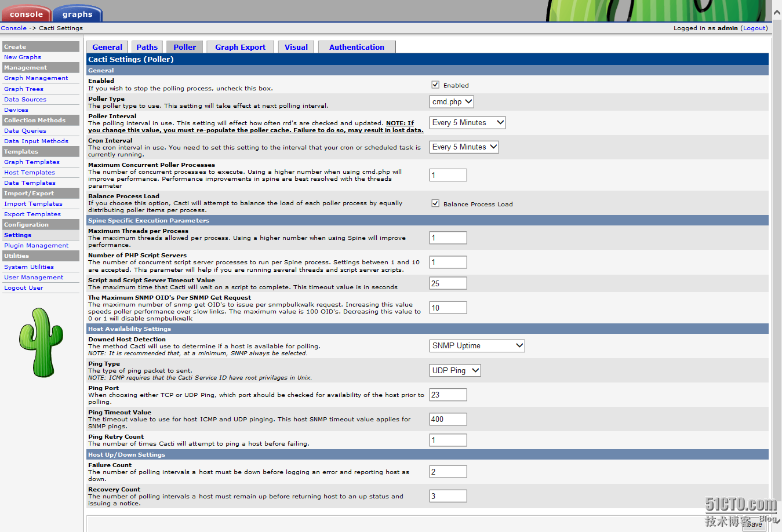Switch to the General settings tab
The image size is (782, 532).
[x=107, y=47]
